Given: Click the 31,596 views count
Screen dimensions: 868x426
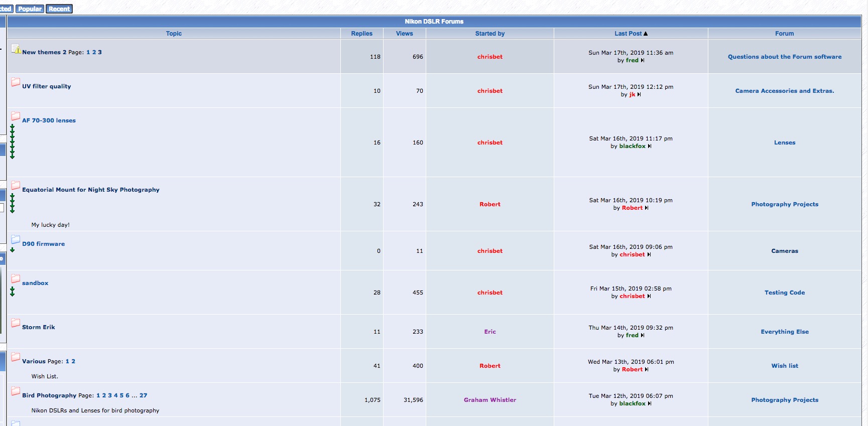Looking at the screenshot, I should coord(413,400).
